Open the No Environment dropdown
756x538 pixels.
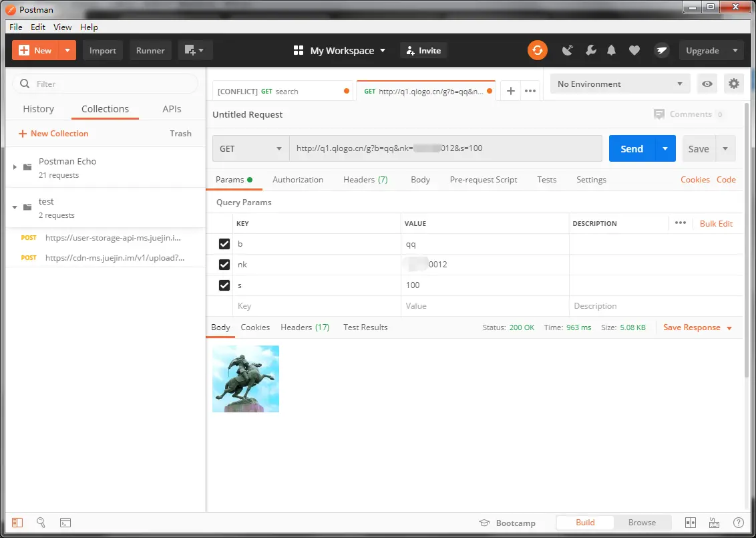[620, 84]
